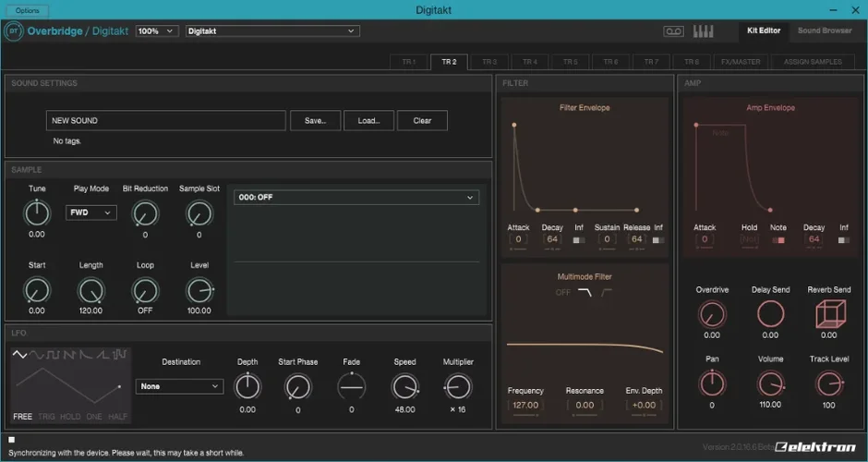Open the 000: OFF sample dropdown
The image size is (868, 462).
[x=356, y=197]
